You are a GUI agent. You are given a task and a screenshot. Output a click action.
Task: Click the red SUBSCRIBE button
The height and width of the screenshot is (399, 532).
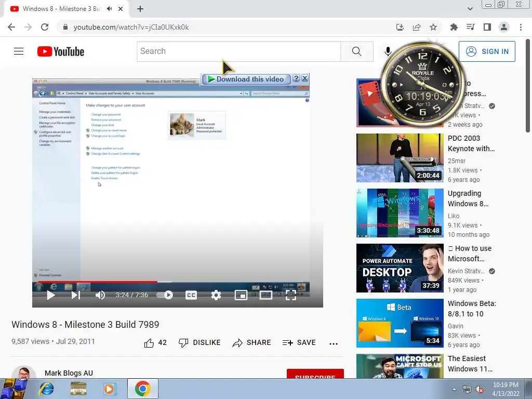tap(315, 374)
